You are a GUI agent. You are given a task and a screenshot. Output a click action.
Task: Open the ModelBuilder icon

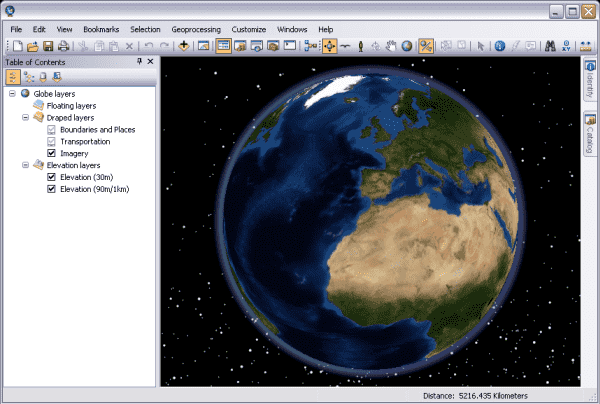point(311,46)
